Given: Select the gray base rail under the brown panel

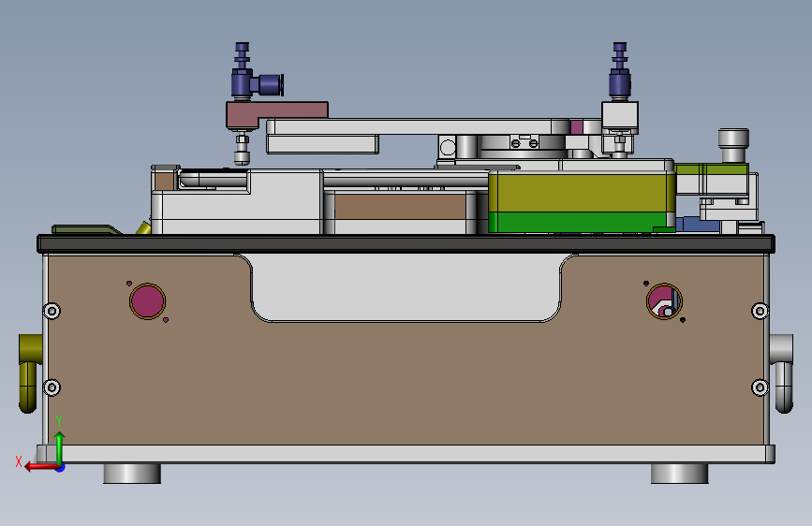Looking at the screenshot, I should (406, 454).
